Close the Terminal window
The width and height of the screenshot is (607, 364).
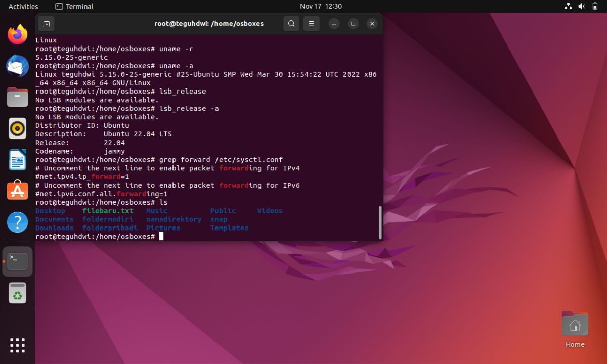tap(372, 23)
